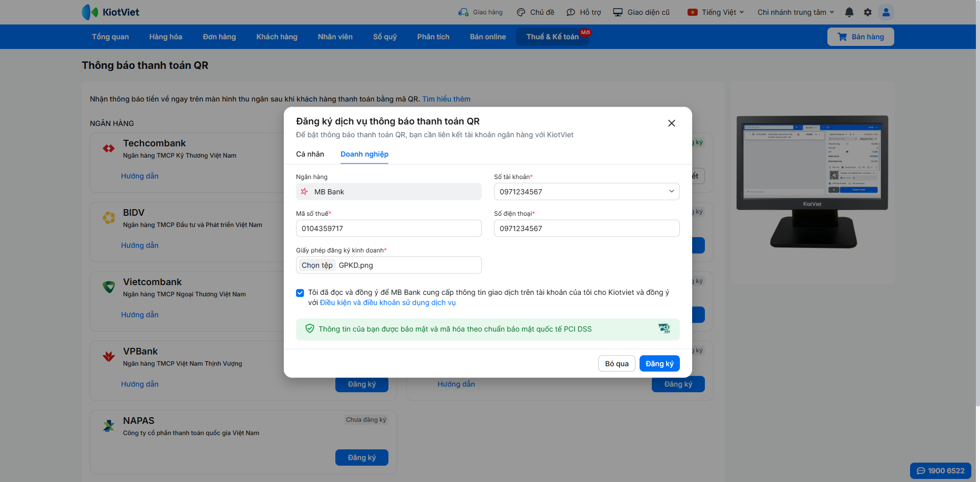Viewport: 980px width, 482px height.
Task: Open the Tổng quan menu
Action: click(x=110, y=37)
